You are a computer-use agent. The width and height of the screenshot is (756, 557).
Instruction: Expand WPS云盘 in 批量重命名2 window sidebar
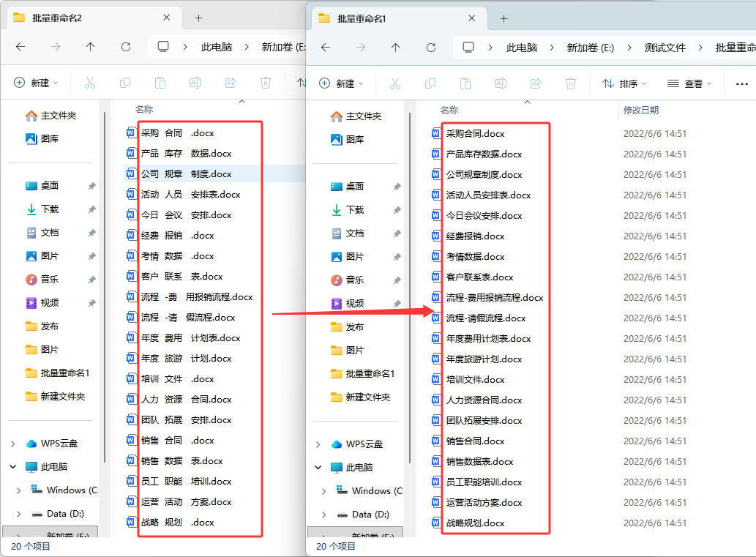[x=13, y=444]
